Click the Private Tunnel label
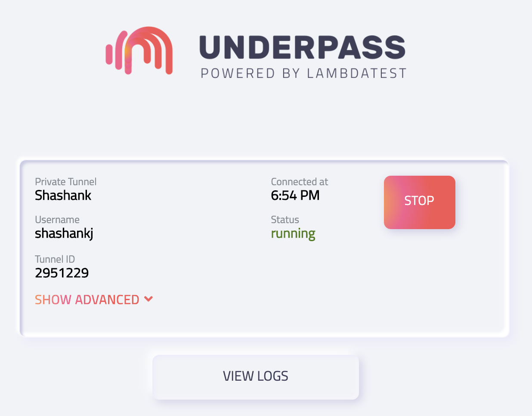The image size is (532, 416). [66, 182]
